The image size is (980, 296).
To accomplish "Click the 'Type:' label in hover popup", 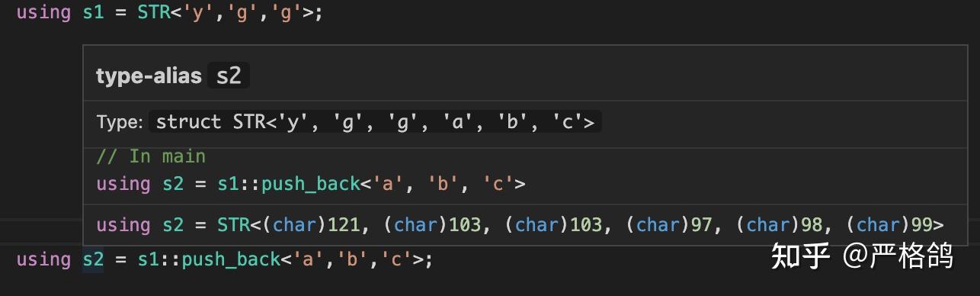I will coord(120,122).
